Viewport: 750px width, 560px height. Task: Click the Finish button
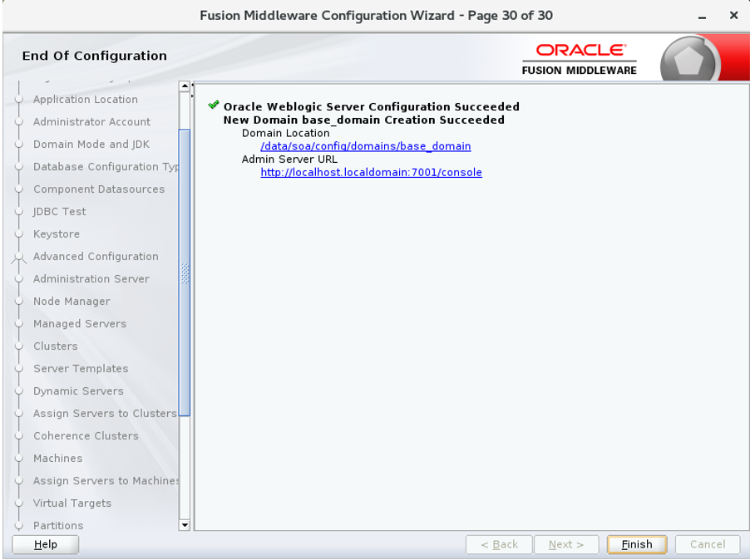pyautogui.click(x=637, y=544)
